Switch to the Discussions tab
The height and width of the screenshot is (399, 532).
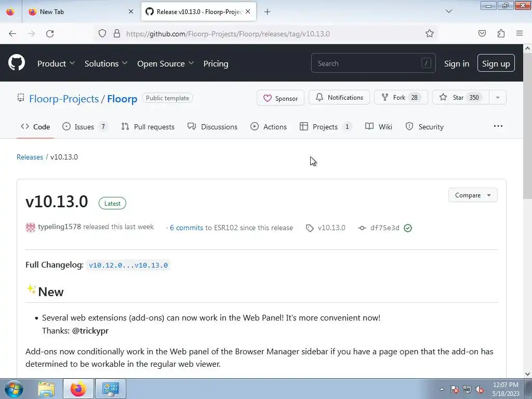212,127
